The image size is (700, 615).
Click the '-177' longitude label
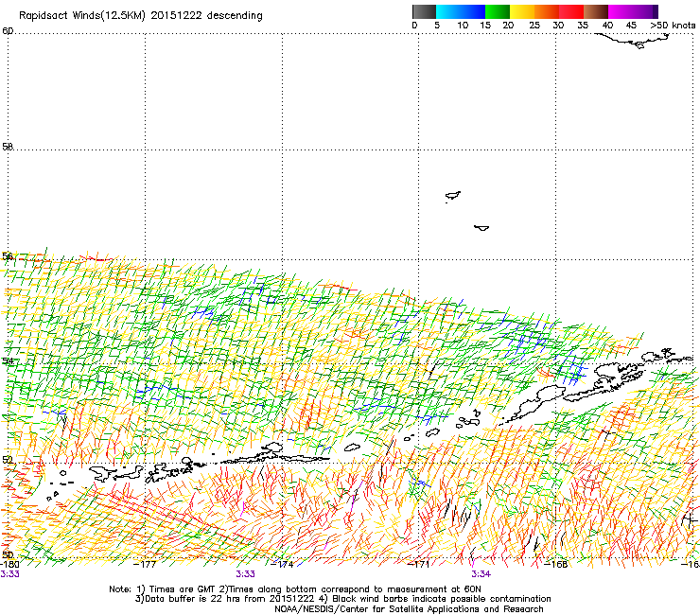tap(145, 565)
